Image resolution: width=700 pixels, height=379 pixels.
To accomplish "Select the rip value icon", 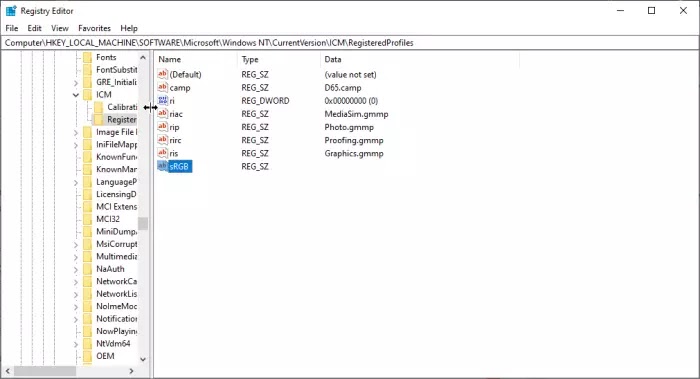I will [x=162, y=127].
